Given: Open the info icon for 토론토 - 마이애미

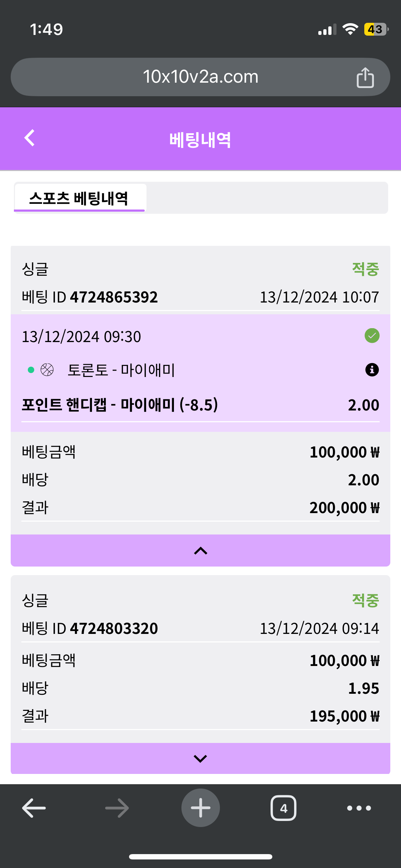Looking at the screenshot, I should pos(372,370).
